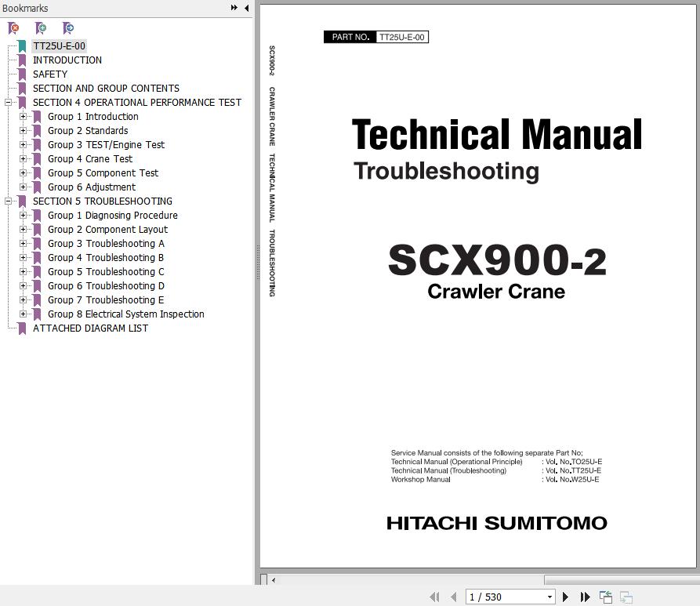Click the bookmark properties icon
This screenshot has height=606, width=700.
click(x=68, y=28)
